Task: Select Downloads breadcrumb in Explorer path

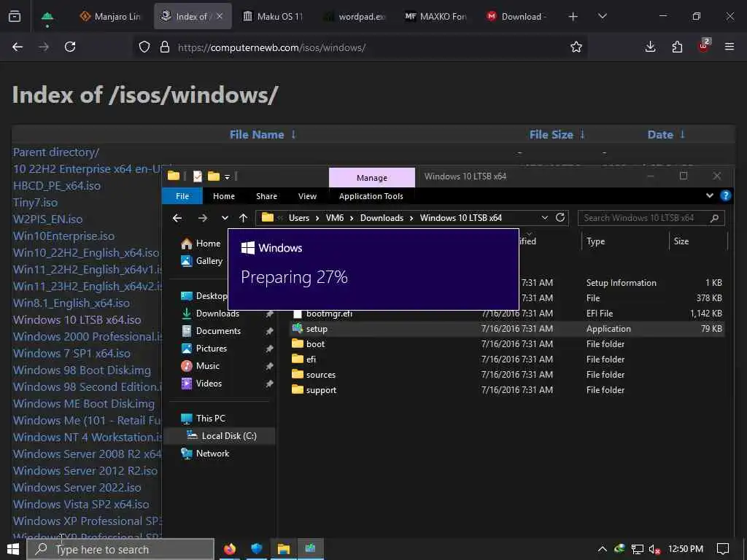Action: [x=382, y=218]
